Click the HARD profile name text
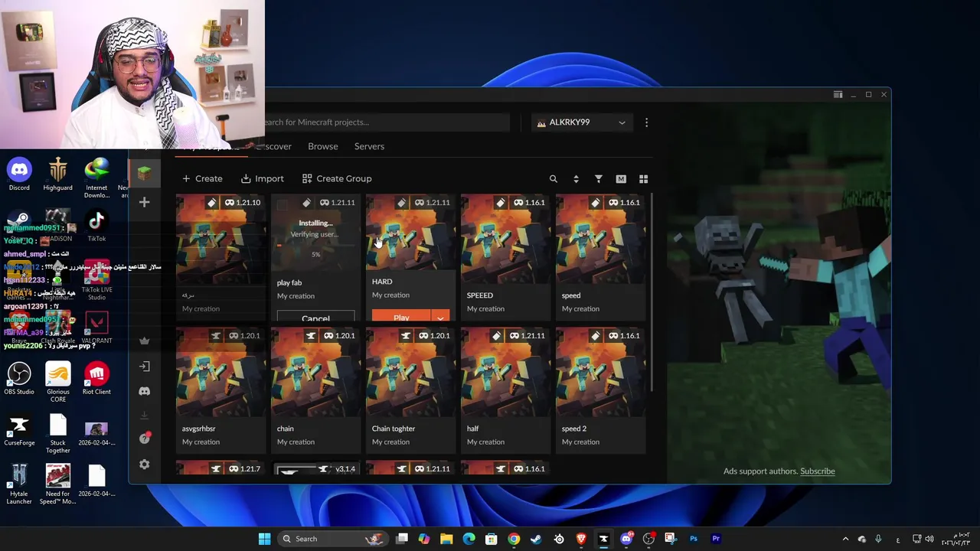Image resolution: width=980 pixels, height=551 pixels. coord(382,282)
